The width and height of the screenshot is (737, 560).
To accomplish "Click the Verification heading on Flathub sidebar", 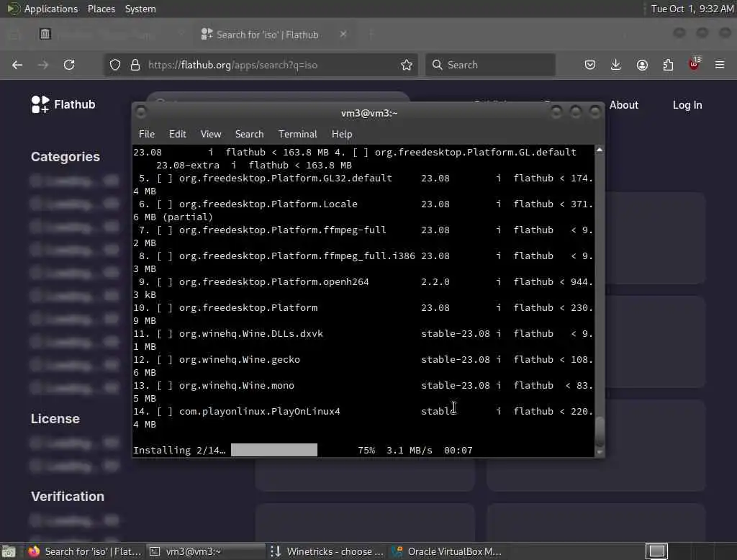I will pyautogui.click(x=68, y=497).
